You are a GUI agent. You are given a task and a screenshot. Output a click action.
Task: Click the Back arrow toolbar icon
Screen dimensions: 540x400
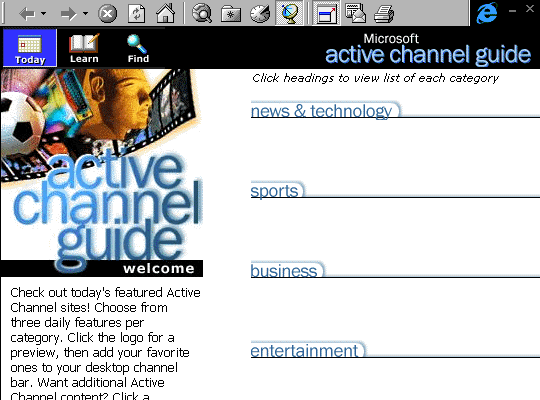coord(27,14)
